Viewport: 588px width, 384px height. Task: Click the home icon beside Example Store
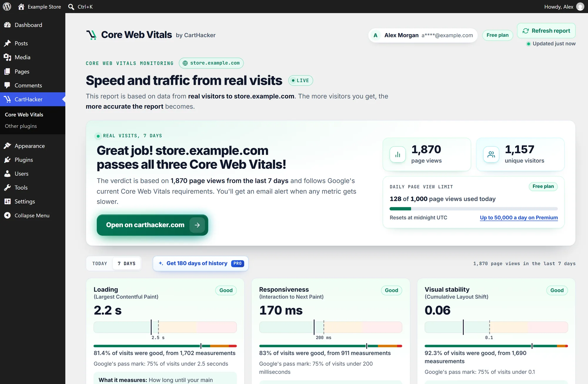[x=21, y=6]
